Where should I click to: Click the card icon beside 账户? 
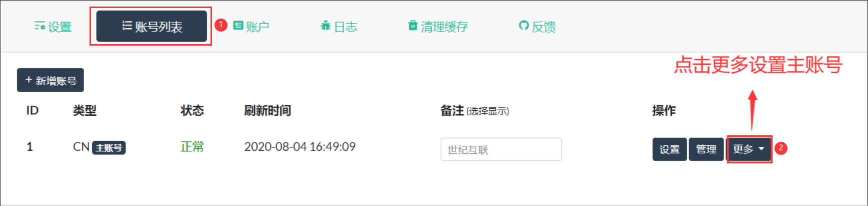point(238,26)
